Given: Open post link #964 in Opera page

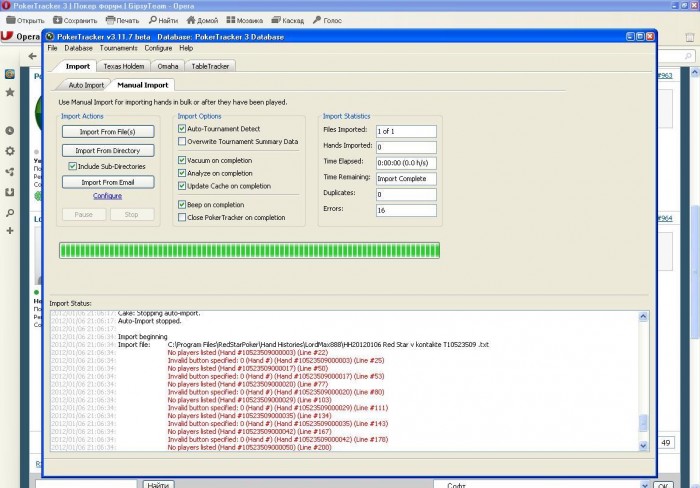Looking at the screenshot, I should (665, 218).
